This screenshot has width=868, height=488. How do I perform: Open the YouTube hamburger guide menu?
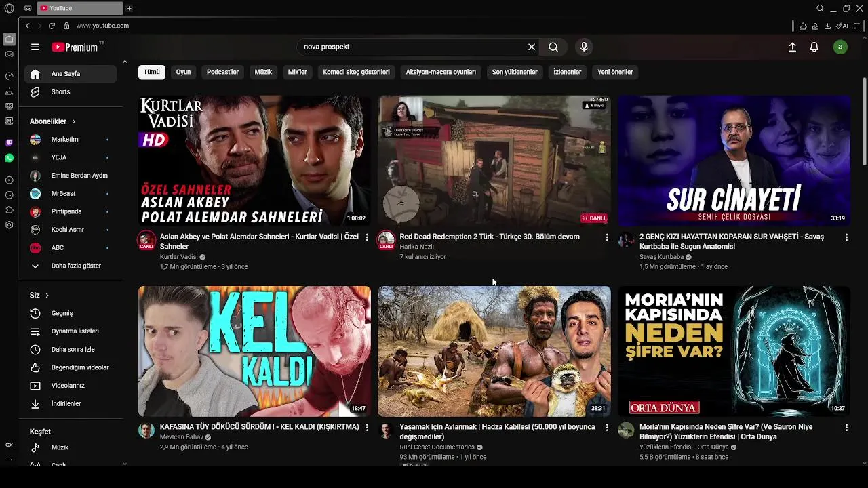[x=35, y=47]
